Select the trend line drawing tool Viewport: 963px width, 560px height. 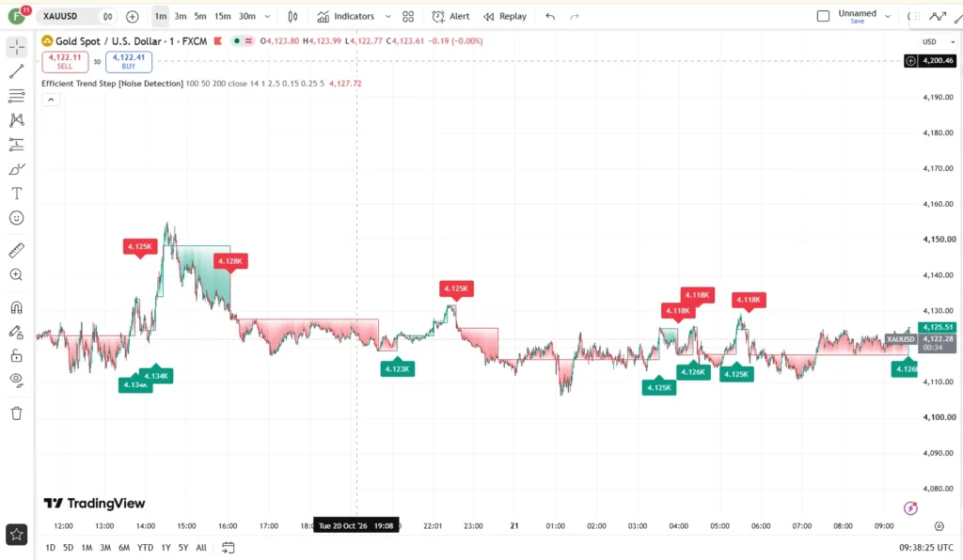[x=17, y=71]
